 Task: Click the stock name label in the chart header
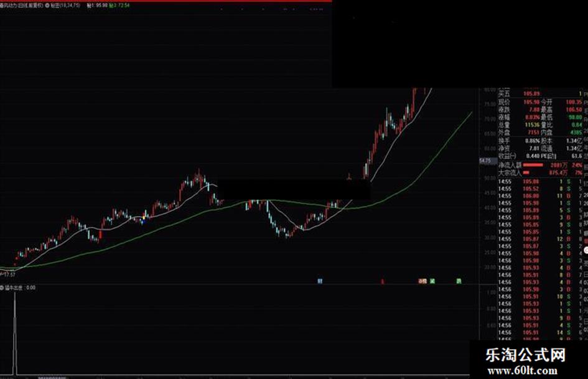[x=22, y=6]
